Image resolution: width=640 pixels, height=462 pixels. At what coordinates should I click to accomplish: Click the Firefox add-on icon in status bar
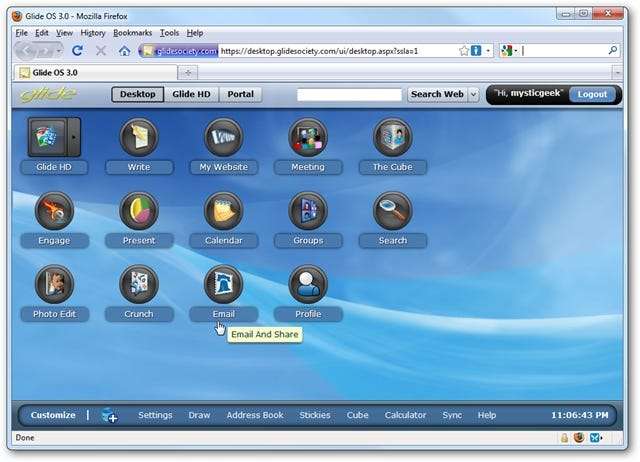coord(579,438)
